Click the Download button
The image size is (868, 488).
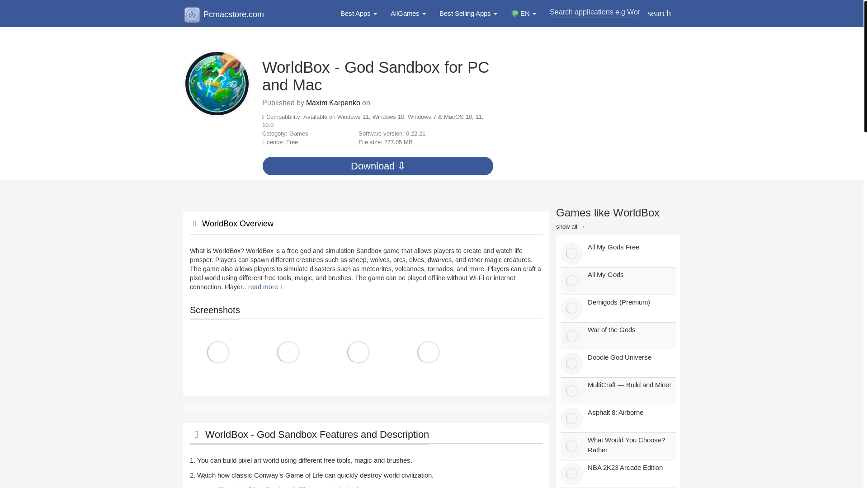coord(377,166)
